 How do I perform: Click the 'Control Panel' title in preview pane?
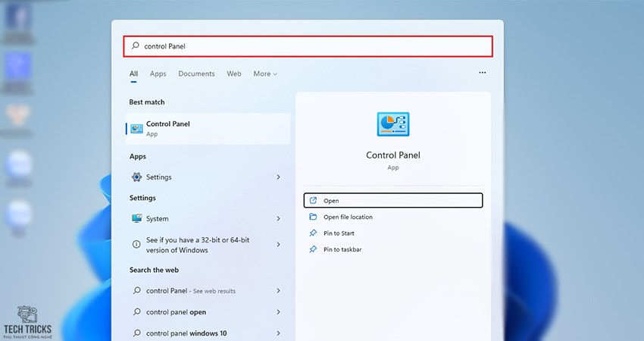coord(393,155)
